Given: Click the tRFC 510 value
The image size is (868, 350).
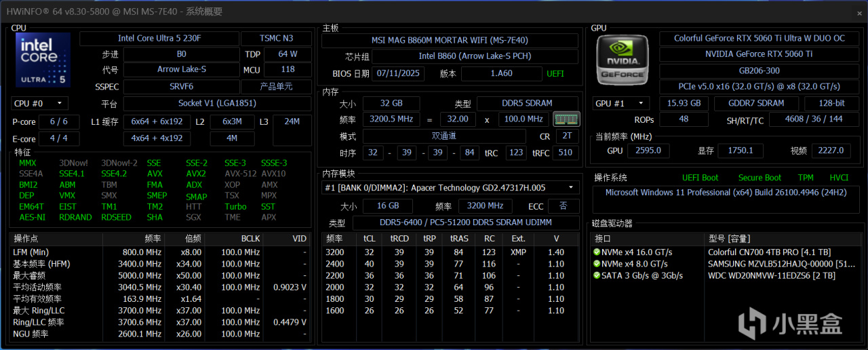Looking at the screenshot, I should coord(564,152).
